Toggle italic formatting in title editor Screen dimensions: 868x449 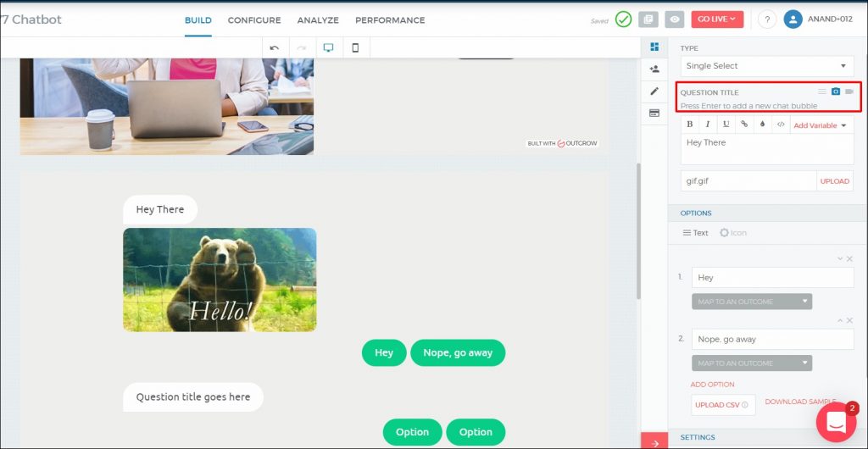(x=708, y=125)
